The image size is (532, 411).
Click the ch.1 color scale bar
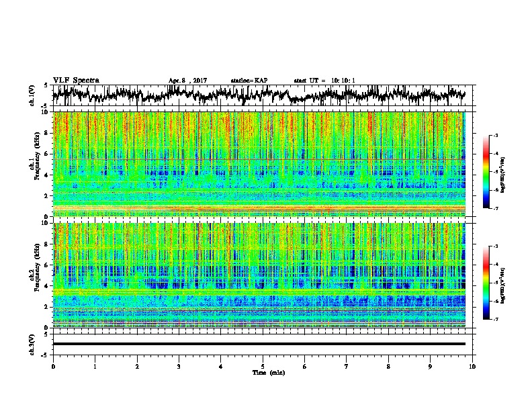(486, 172)
